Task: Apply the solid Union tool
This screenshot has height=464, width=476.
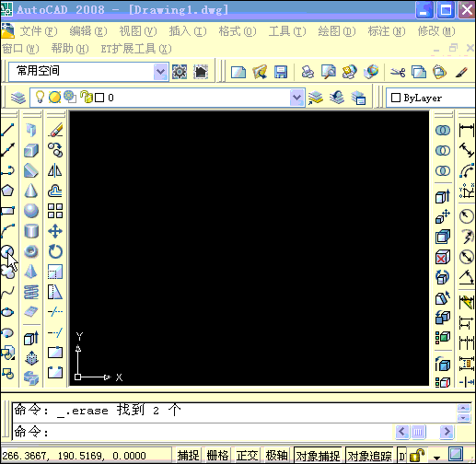Action: pos(443,130)
